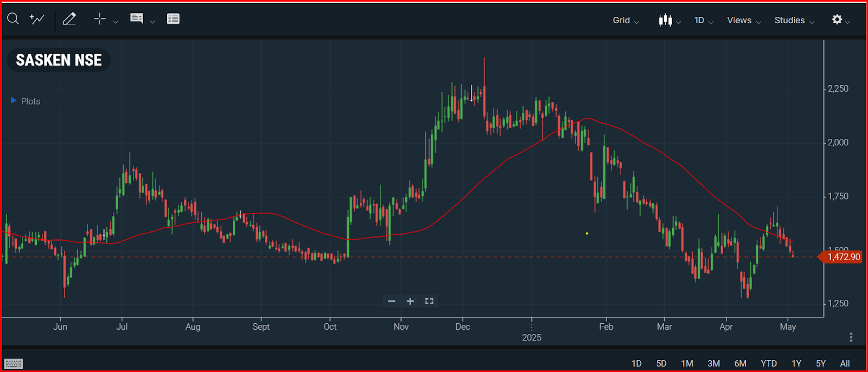Select the YTD range

tap(769, 363)
